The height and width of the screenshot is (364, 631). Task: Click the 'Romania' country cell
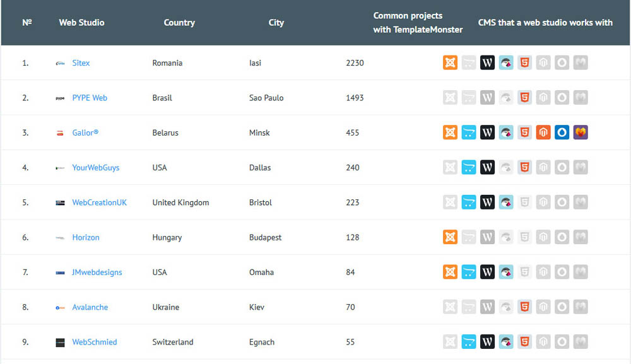tap(167, 62)
